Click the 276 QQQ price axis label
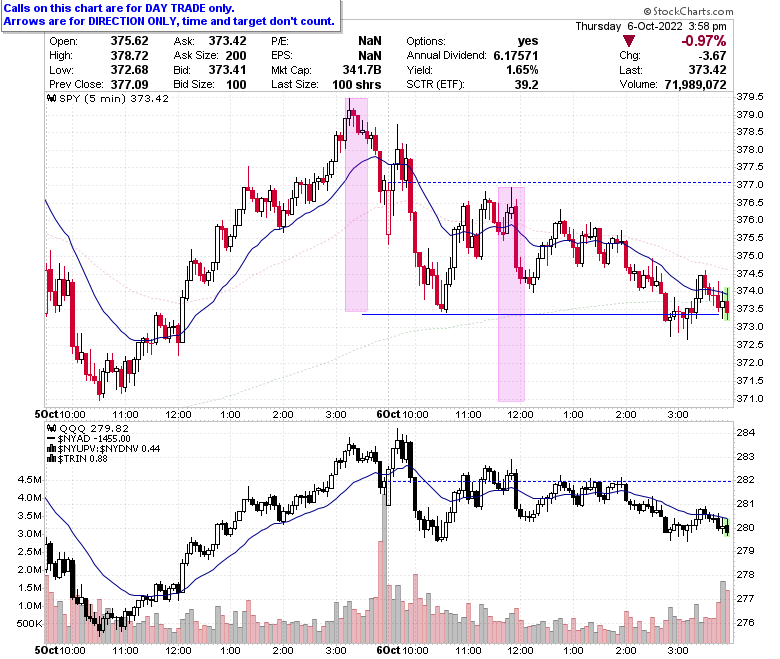Image resolution: width=780 pixels, height=659 pixels. (746, 623)
